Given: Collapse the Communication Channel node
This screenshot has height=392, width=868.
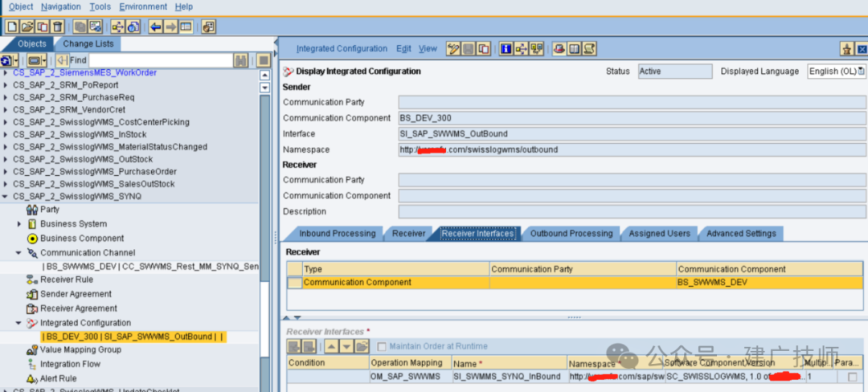Looking at the screenshot, I should click(x=18, y=253).
